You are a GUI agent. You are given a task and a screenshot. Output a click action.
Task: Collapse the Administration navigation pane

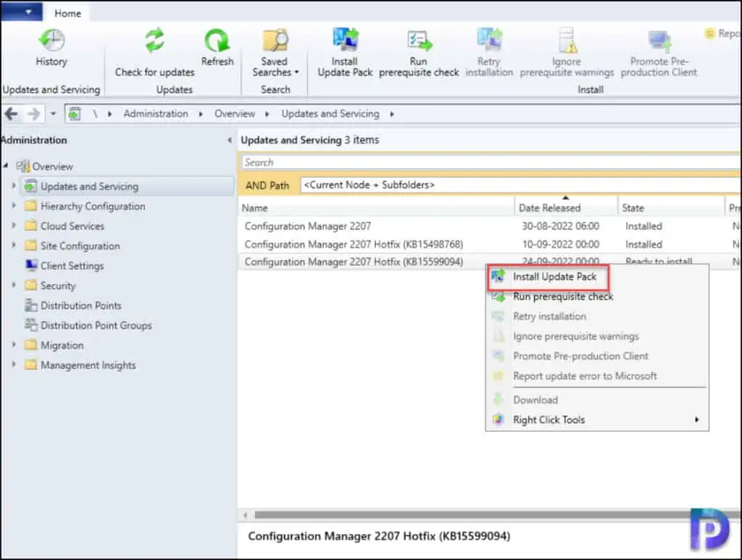tap(230, 140)
